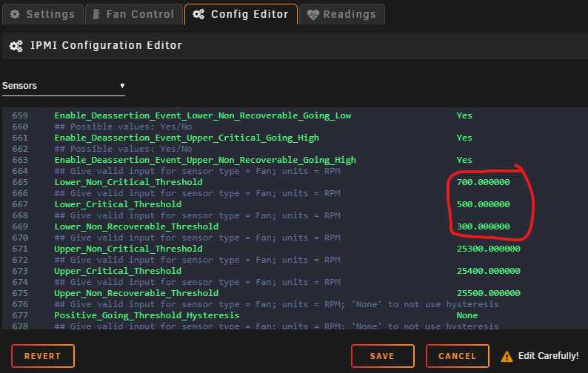Click the hysteresis comment on line 676
Screen dimensions: 588x373
(x=276, y=304)
